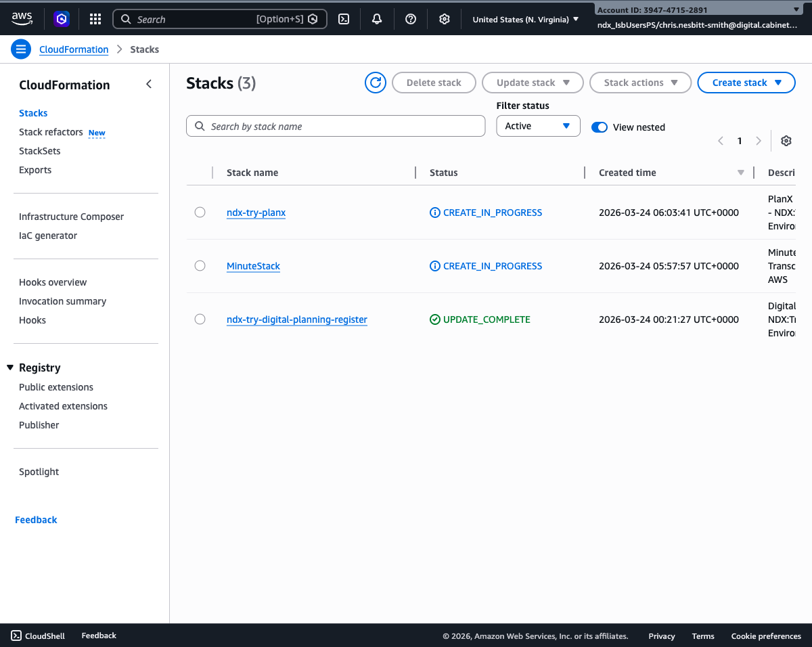Refresh the stacks list
Screen dimensions: 812x647
pos(376,82)
